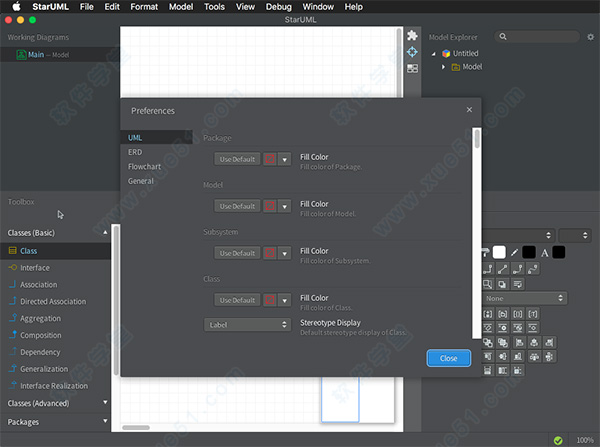Collapse the Classes (Basic) toolbox section
Image resolution: width=600 pixels, height=447 pixels.
pos(106,233)
